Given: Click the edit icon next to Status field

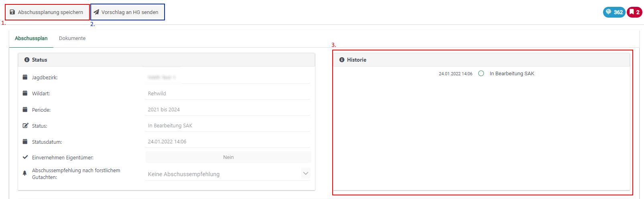Looking at the screenshot, I should pyautogui.click(x=25, y=126).
